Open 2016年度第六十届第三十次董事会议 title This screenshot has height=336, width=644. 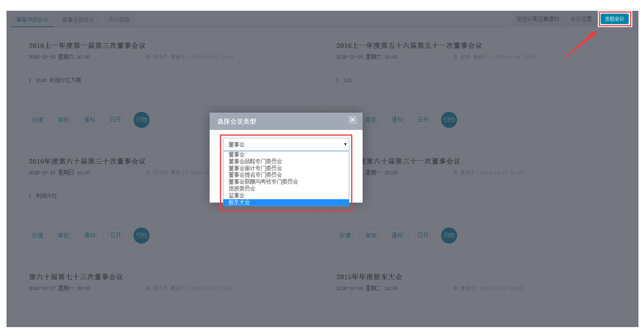coord(87,161)
